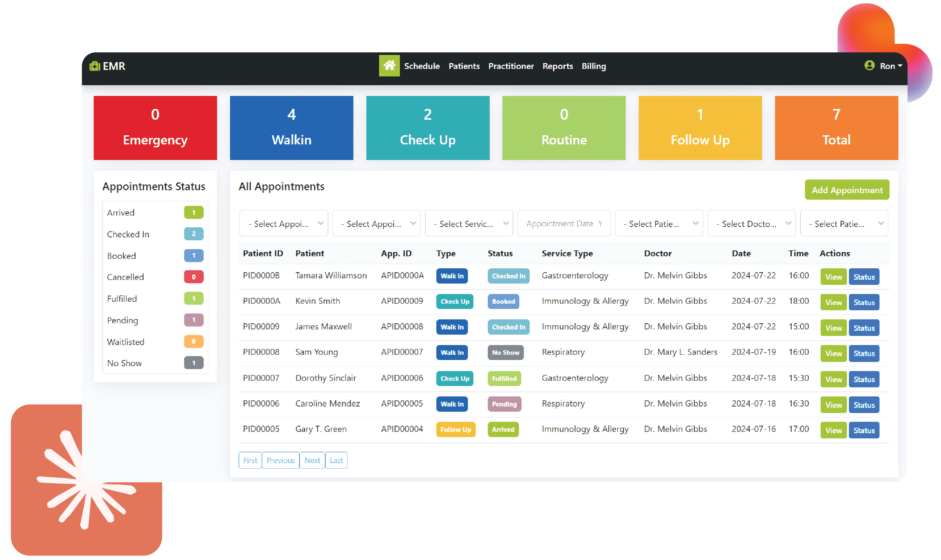This screenshot has width=941, height=560.
Task: Click the Appointment Date input field
Action: pyautogui.click(x=564, y=223)
